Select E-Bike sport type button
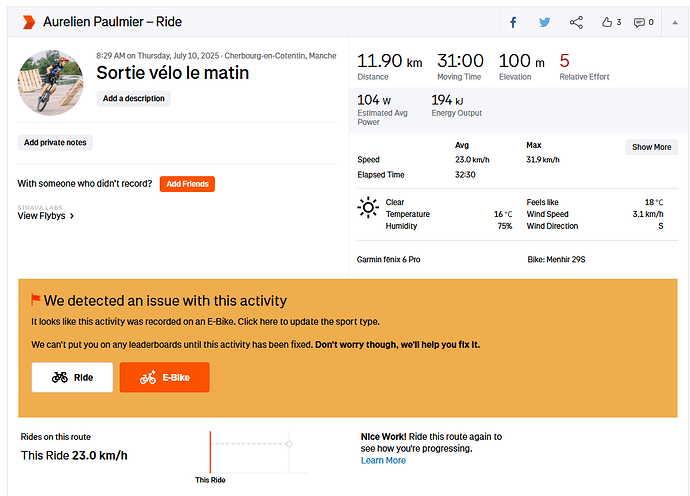Screen dimensions: 690x496 click(165, 377)
